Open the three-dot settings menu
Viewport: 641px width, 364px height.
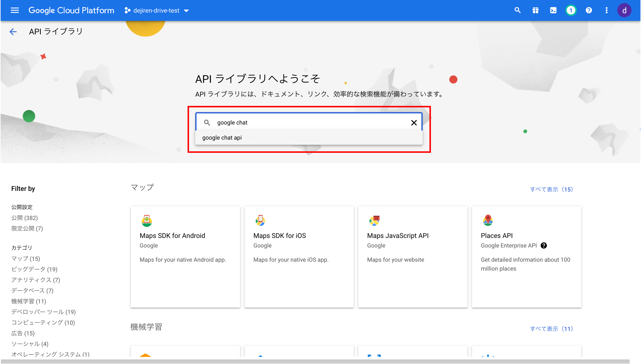click(x=606, y=10)
